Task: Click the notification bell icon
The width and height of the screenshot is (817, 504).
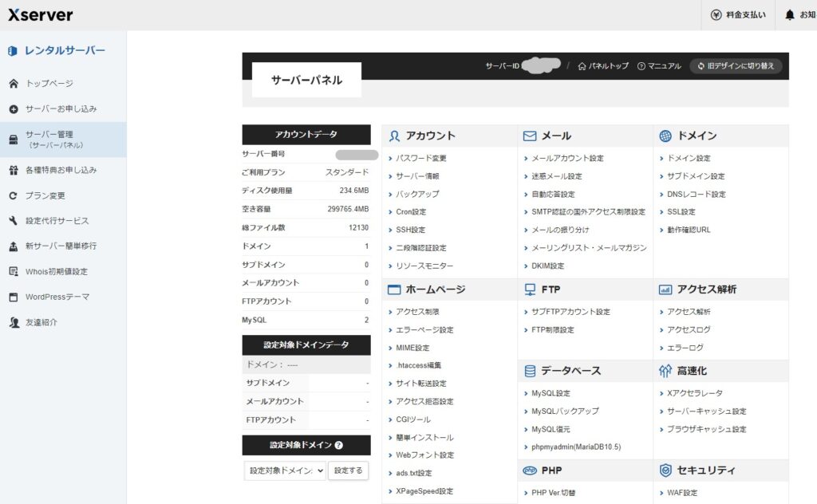Action: pyautogui.click(x=790, y=15)
